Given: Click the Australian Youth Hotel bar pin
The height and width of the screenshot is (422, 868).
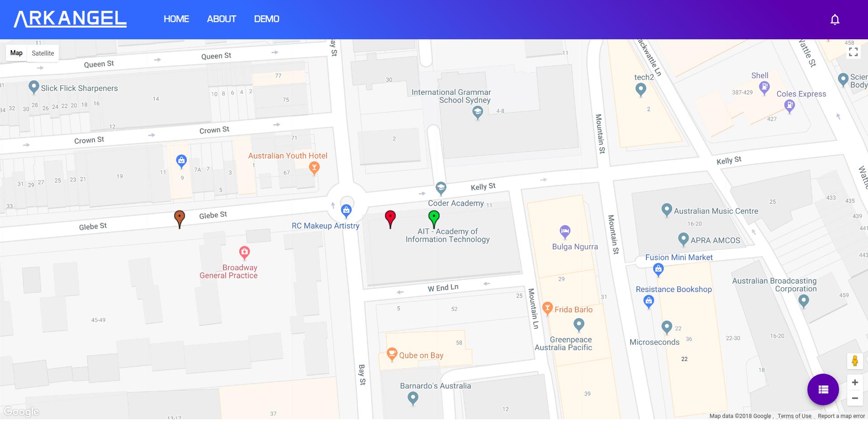Looking at the screenshot, I should coord(314,169).
